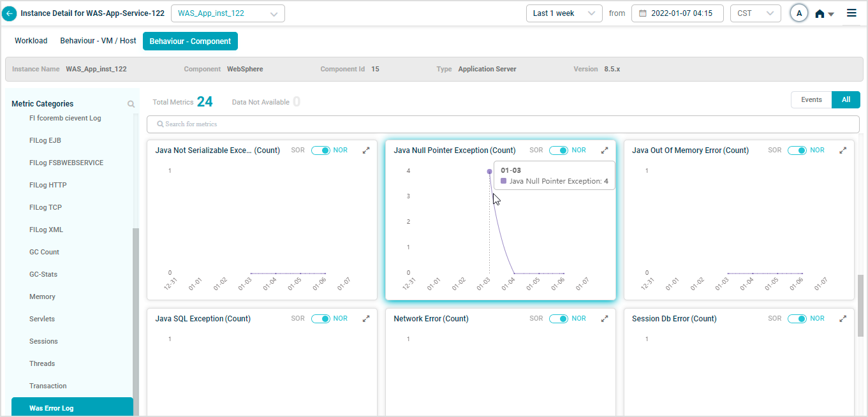Image resolution: width=868 pixels, height=417 pixels.
Task: Switch to Behaviour - VM / Host tab
Action: pyautogui.click(x=98, y=41)
